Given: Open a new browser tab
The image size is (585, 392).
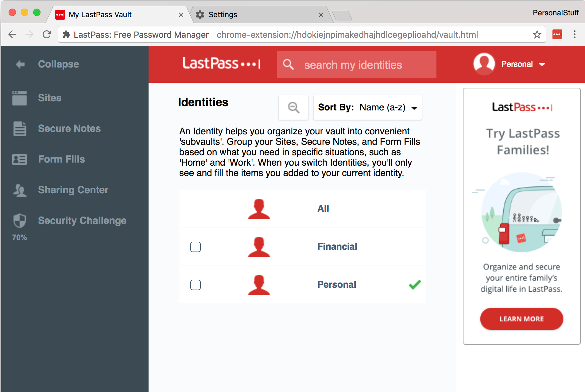Looking at the screenshot, I should pos(342,15).
